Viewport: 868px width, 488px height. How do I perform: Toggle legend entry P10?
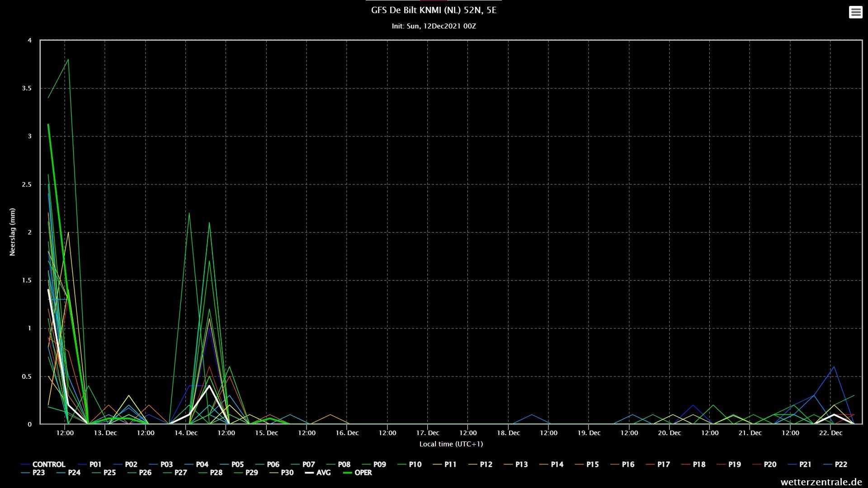pos(409,465)
